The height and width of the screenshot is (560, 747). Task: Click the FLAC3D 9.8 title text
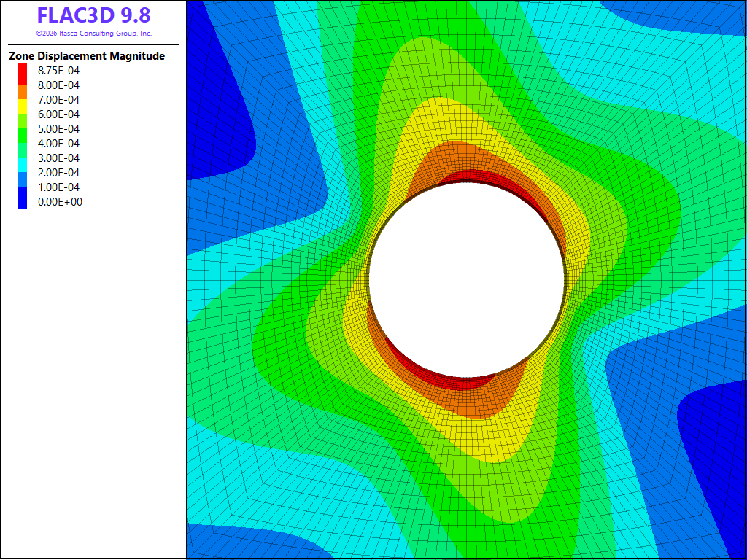[94, 15]
